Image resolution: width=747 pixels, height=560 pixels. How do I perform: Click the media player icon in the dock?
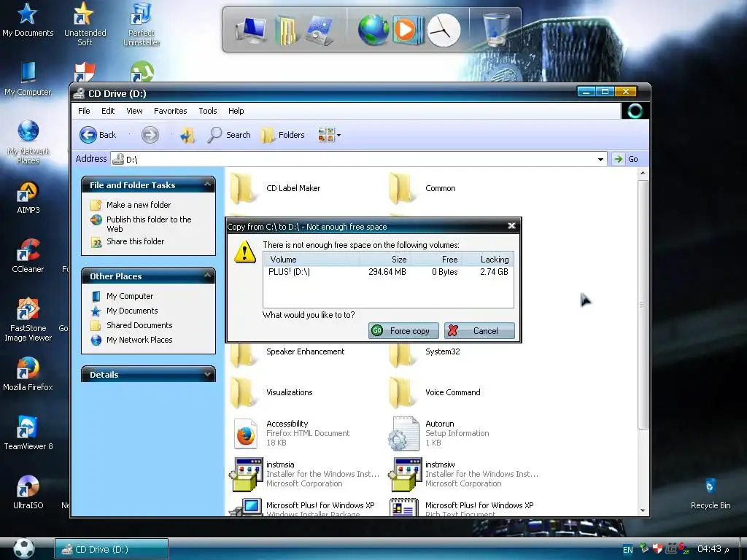pyautogui.click(x=408, y=30)
